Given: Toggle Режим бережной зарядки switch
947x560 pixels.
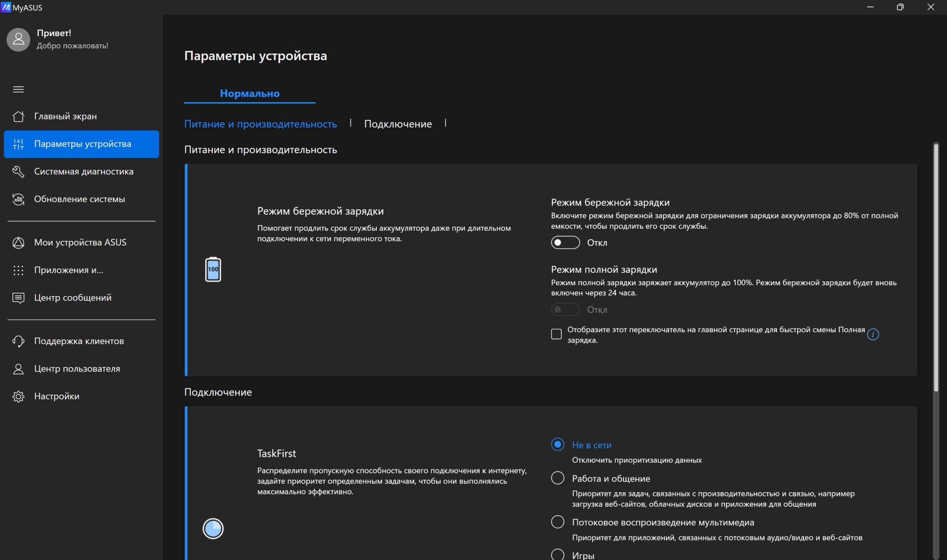Looking at the screenshot, I should [x=565, y=242].
